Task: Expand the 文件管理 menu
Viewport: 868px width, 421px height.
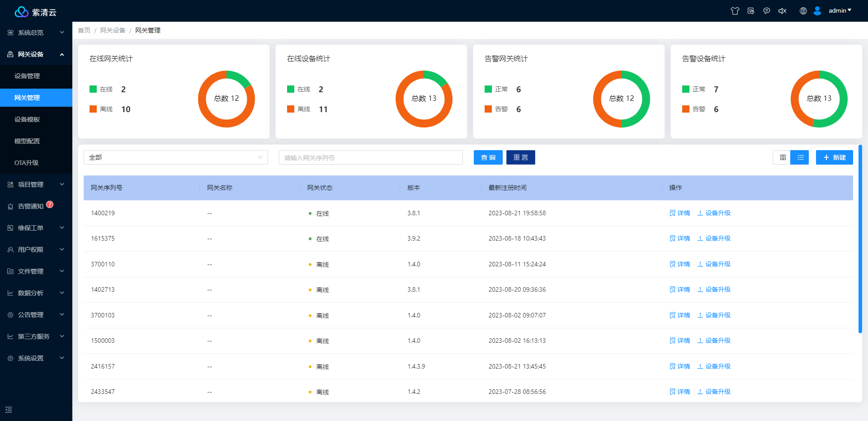Action: tap(36, 271)
